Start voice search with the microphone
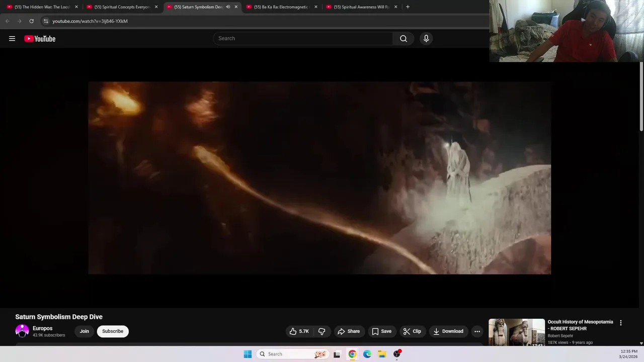This screenshot has width=644, height=362. click(x=426, y=39)
